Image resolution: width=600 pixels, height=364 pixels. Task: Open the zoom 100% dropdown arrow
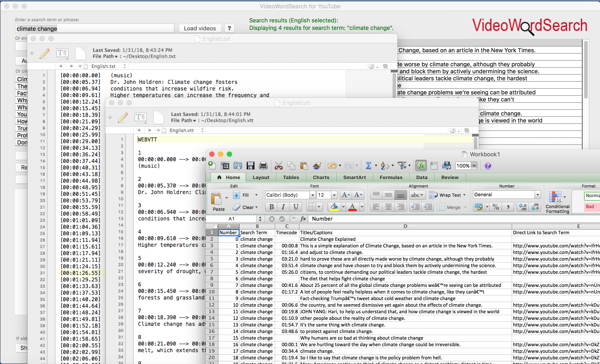[474, 166]
